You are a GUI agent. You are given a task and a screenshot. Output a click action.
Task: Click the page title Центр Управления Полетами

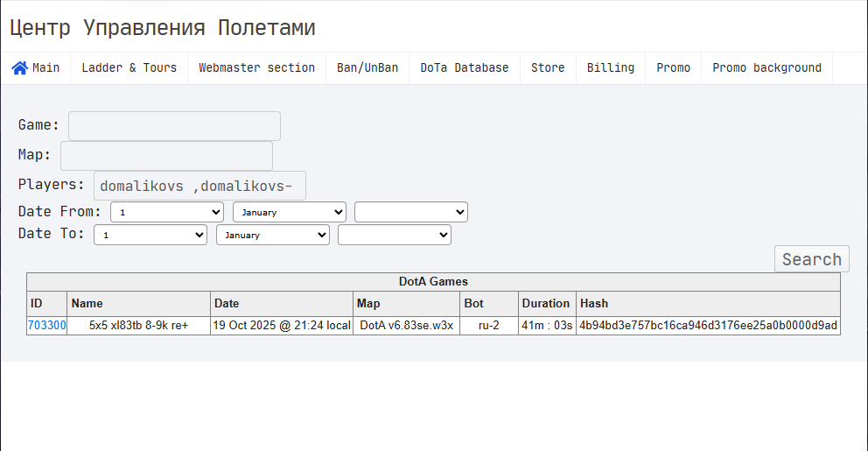(163, 27)
